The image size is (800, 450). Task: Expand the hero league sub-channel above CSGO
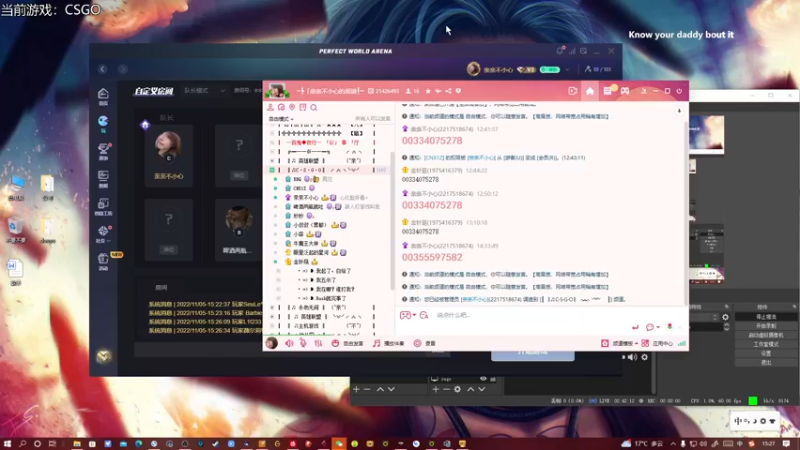point(272,161)
